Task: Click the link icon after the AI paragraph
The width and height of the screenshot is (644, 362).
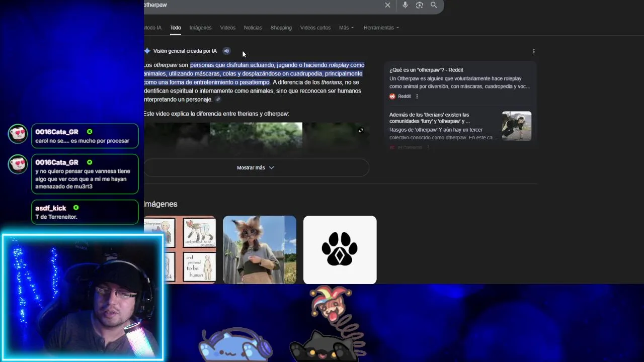Action: pyautogui.click(x=218, y=100)
